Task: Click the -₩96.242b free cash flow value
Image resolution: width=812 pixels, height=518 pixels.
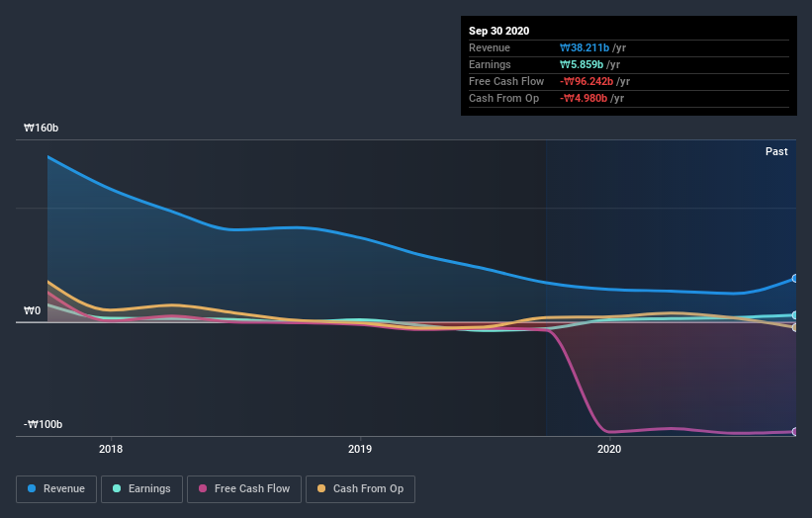Action: [x=586, y=81]
